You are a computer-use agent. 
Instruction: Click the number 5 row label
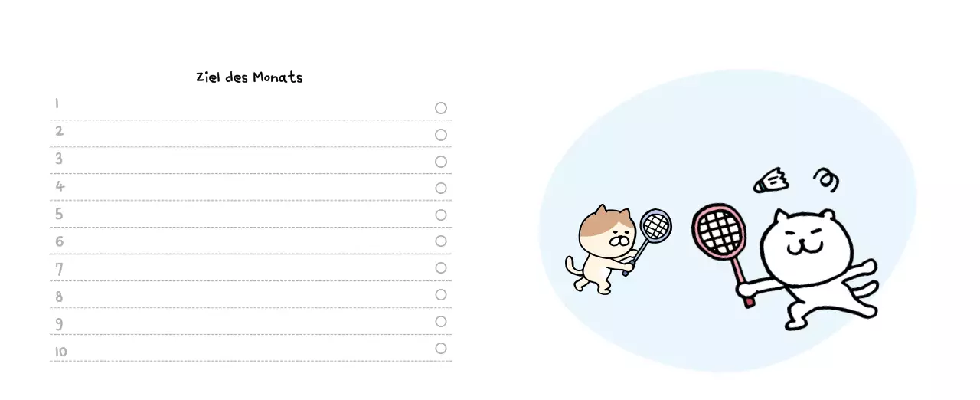click(59, 215)
